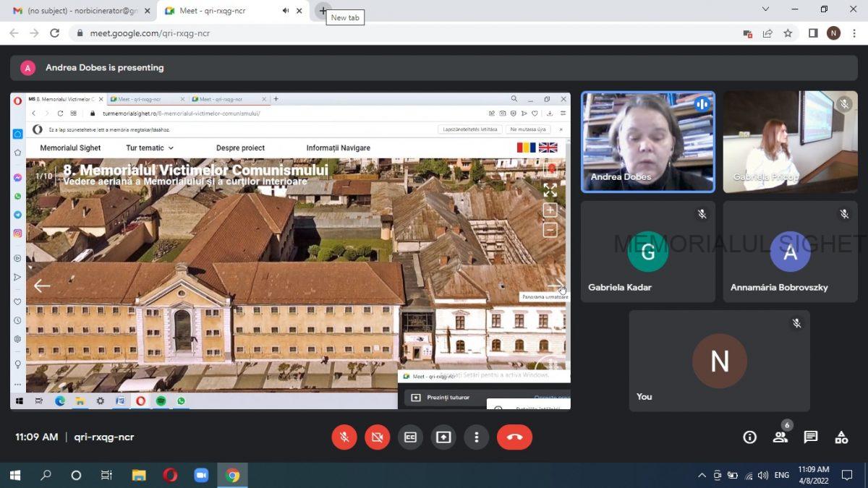Open the Wi-Fi network flyout
Viewport: 868px width, 488px height.
click(749, 475)
